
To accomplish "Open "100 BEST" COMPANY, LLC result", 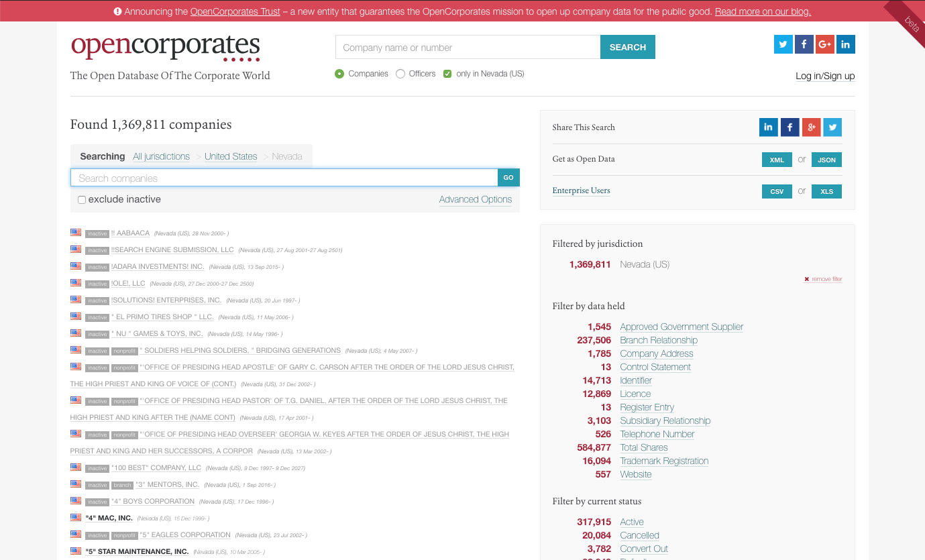I will coord(156,467).
